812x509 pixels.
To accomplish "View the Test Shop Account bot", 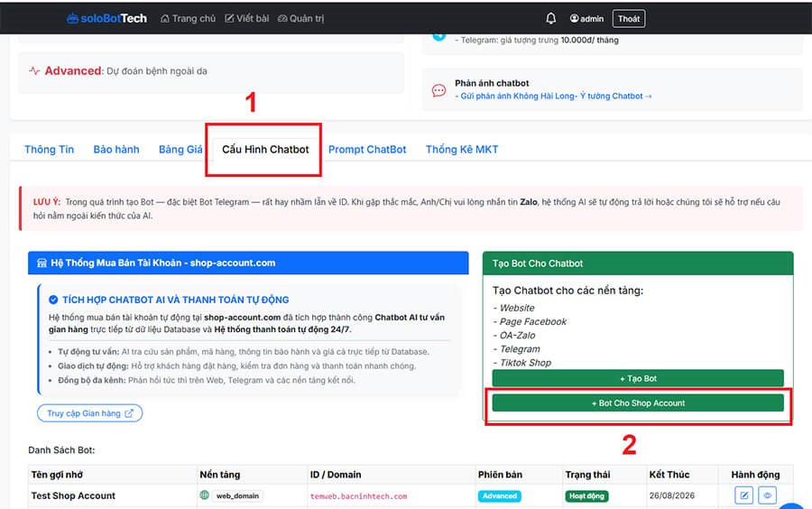I will click(767, 495).
